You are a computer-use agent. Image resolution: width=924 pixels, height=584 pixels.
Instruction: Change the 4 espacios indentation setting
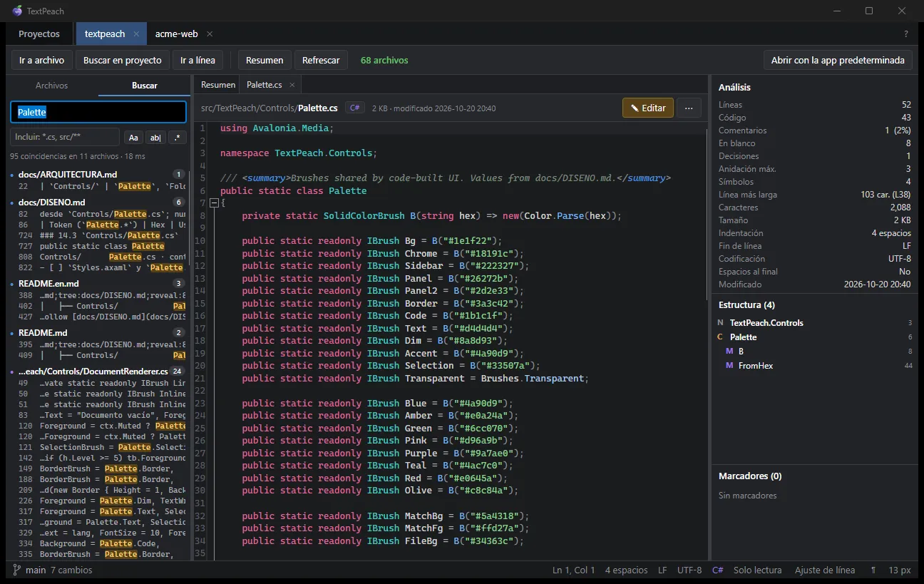pos(626,570)
